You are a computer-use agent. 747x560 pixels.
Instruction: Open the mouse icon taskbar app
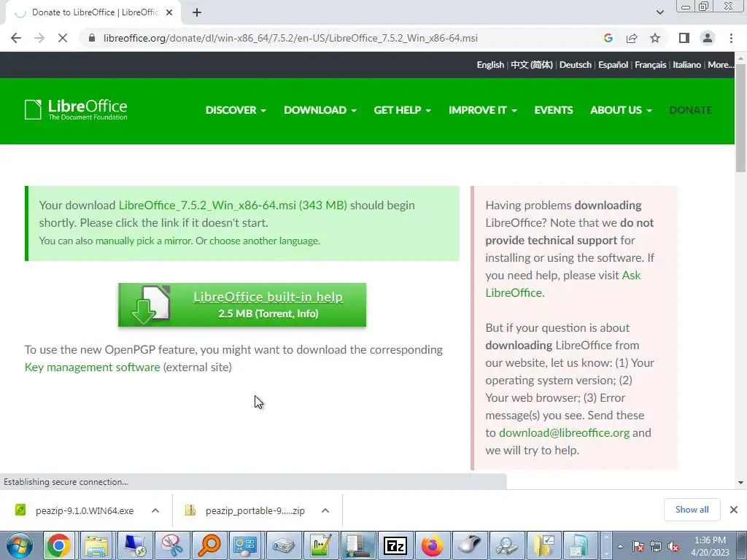pos(470,545)
